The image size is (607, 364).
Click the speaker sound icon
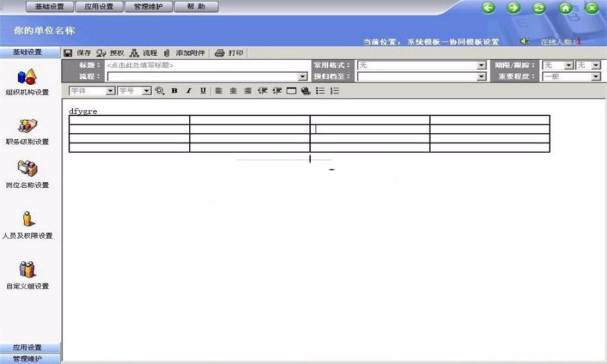(524, 41)
